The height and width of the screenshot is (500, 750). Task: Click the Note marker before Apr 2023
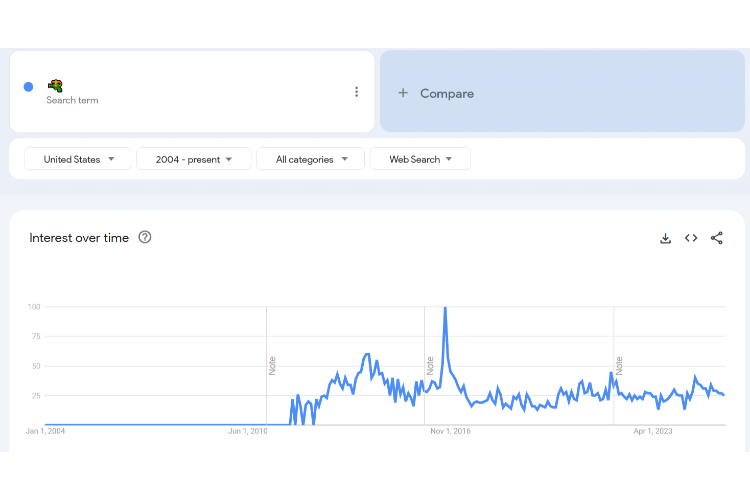619,365
